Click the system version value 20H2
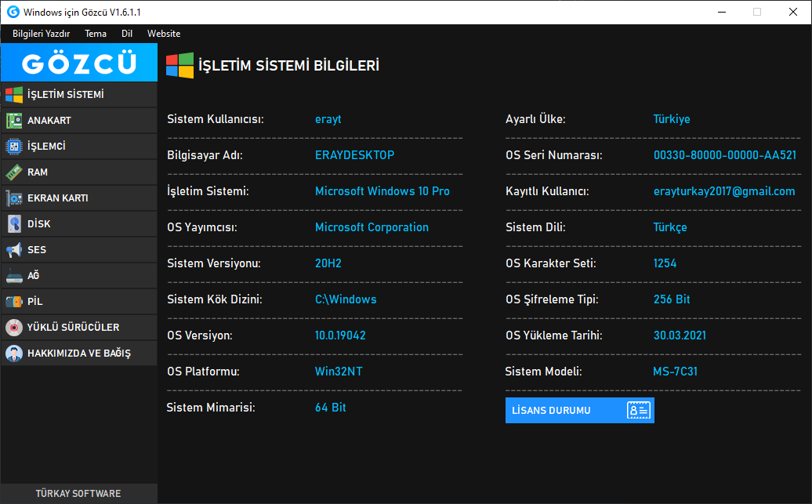This screenshot has width=812, height=504. click(x=328, y=263)
